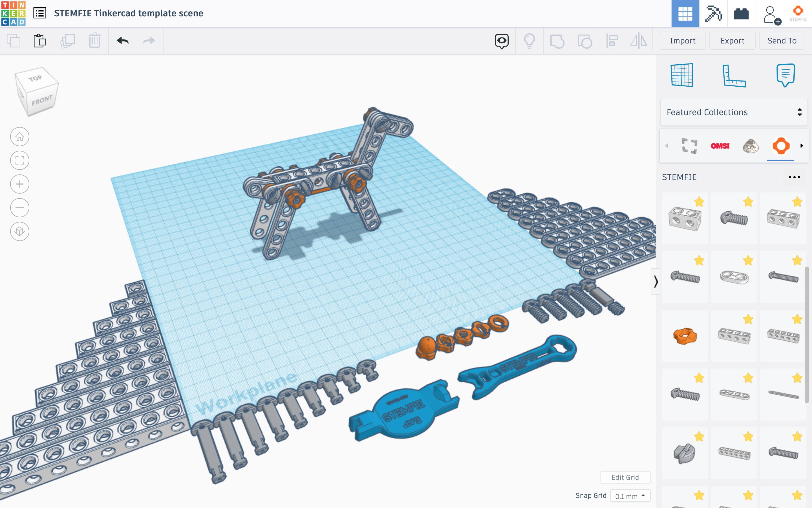This screenshot has height=508, width=812.
Task: Pick the long thin rod shape
Action: tap(784, 395)
